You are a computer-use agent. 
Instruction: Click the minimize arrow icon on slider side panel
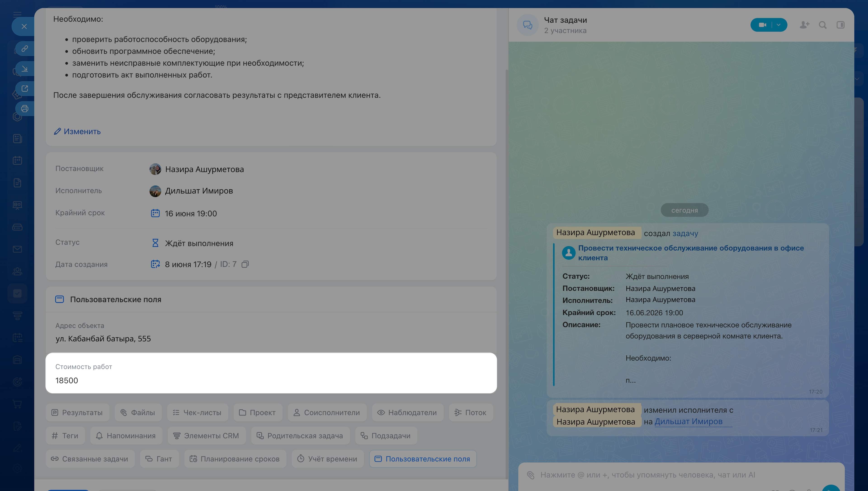coord(25,69)
